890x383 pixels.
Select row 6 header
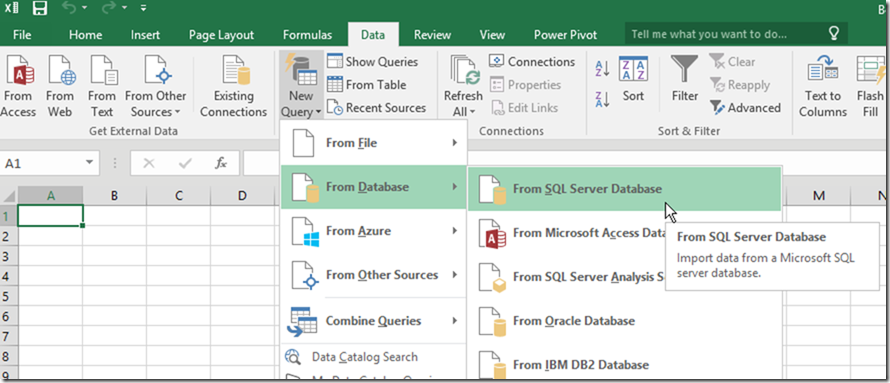point(8,317)
